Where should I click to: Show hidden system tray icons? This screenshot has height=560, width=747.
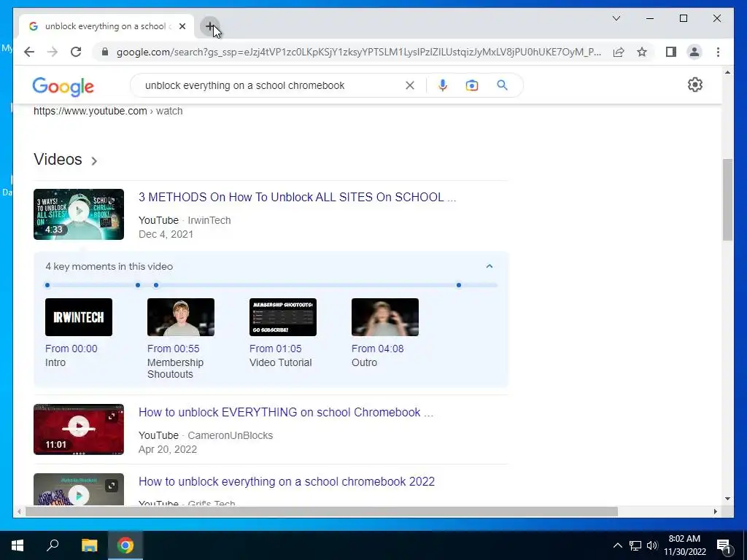tap(617, 545)
